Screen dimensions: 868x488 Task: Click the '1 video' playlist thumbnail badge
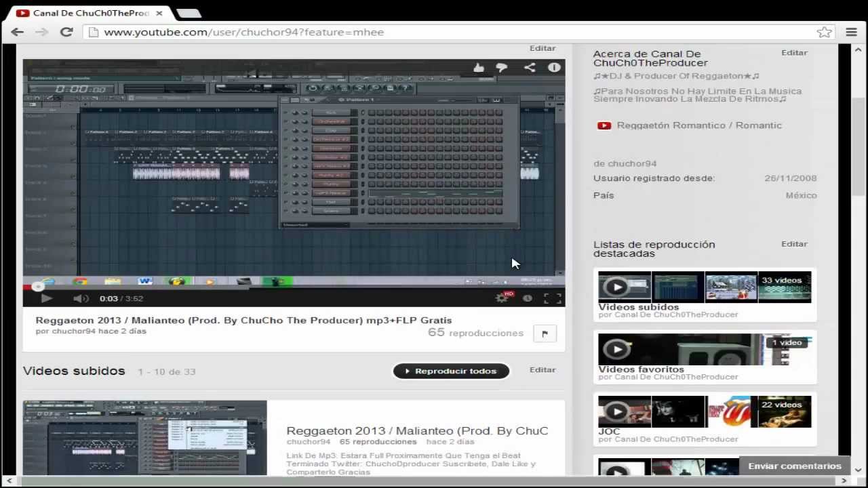click(787, 342)
